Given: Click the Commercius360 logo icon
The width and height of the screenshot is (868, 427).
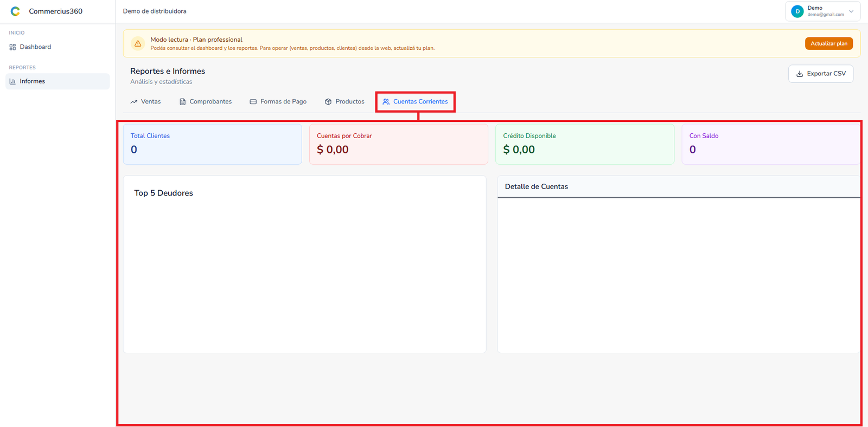Looking at the screenshot, I should click(x=15, y=11).
